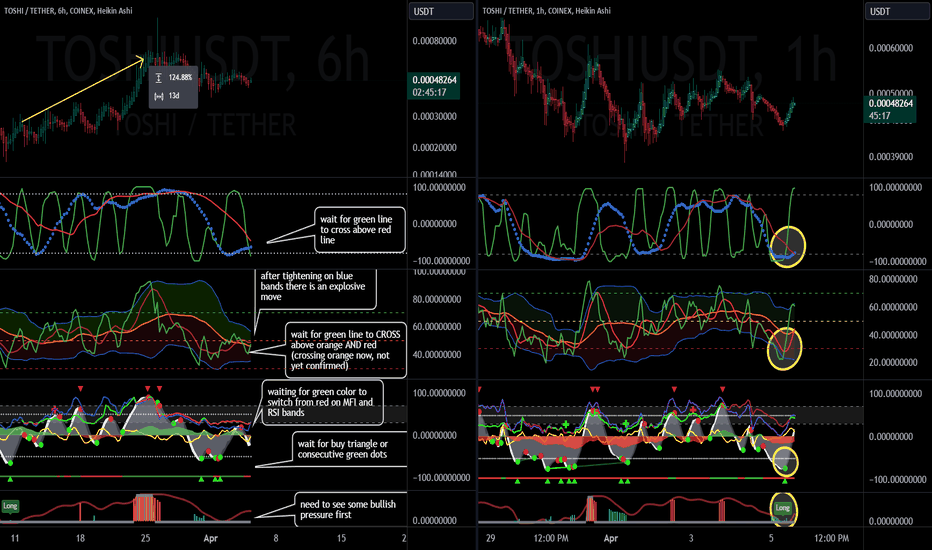Image resolution: width=932 pixels, height=550 pixels.
Task: Select 'wait for buy triangle' note
Action: [350, 449]
